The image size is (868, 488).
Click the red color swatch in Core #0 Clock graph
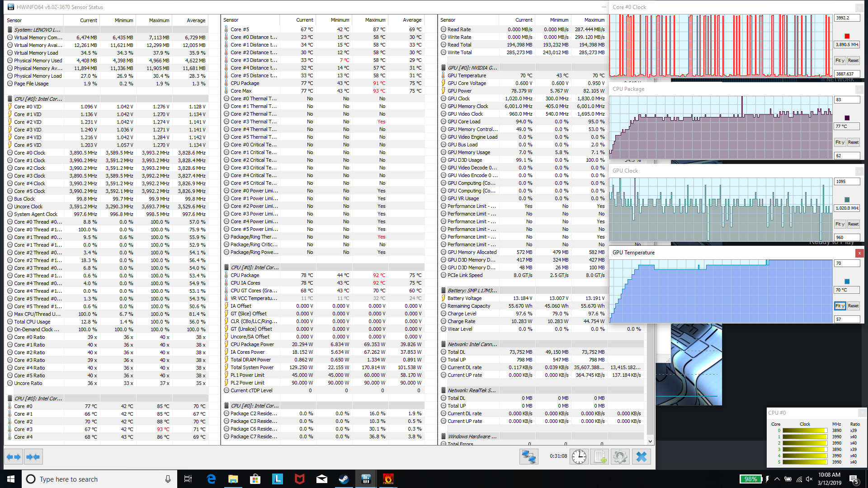847,36
